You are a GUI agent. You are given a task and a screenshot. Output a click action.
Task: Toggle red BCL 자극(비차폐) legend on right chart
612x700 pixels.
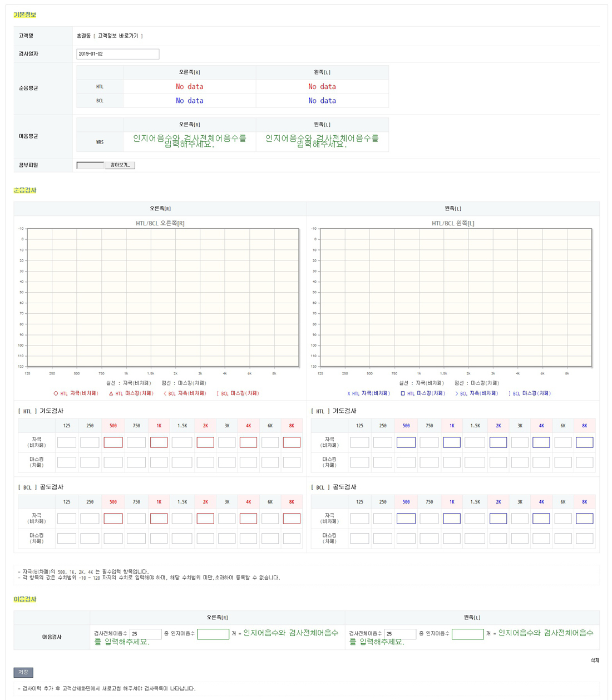pos(185,393)
